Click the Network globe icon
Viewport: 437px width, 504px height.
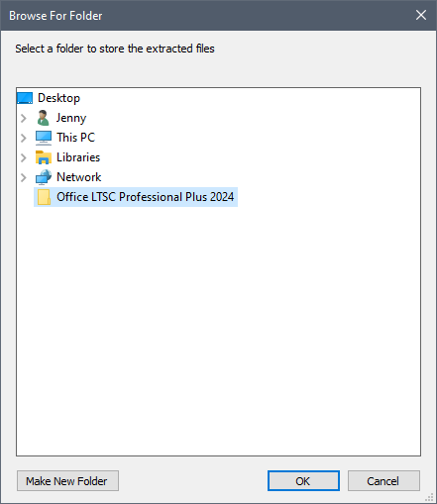click(x=44, y=177)
